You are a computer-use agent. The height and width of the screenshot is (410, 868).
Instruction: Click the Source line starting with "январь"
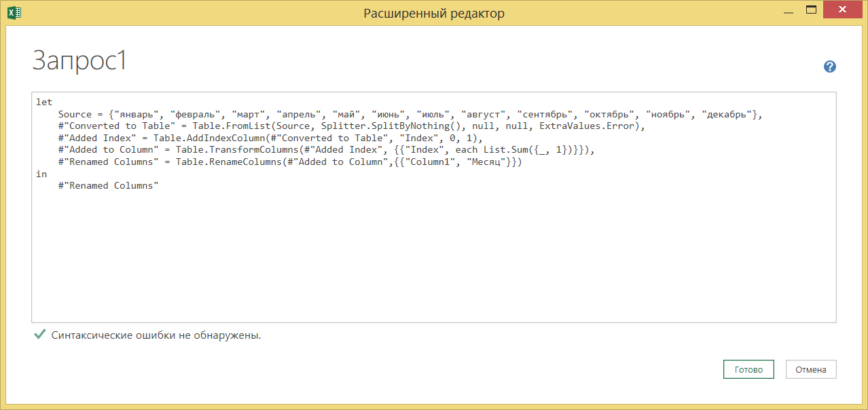pos(410,114)
